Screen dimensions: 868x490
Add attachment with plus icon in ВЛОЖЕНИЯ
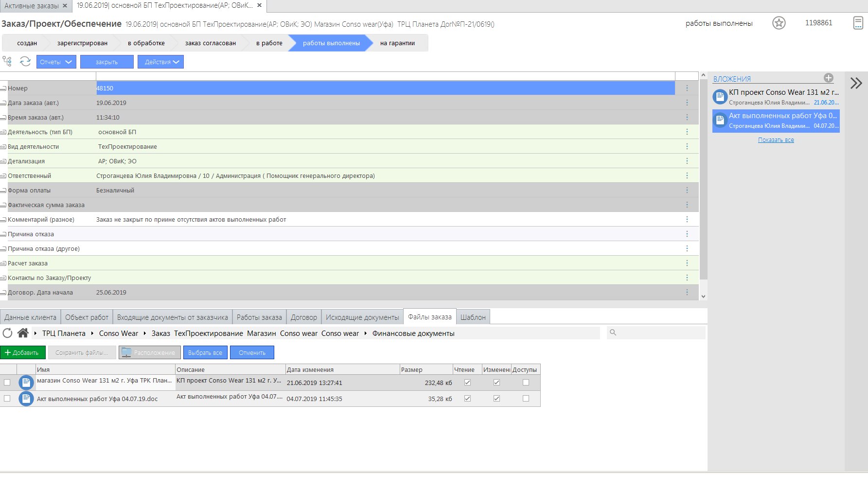[x=828, y=78]
